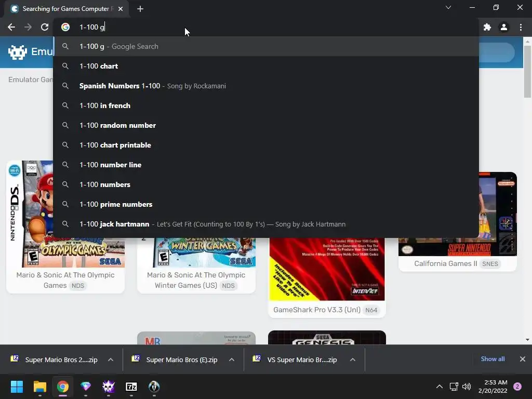Click the address bar text 1-100 g
This screenshot has width=532, height=399.
click(x=91, y=27)
